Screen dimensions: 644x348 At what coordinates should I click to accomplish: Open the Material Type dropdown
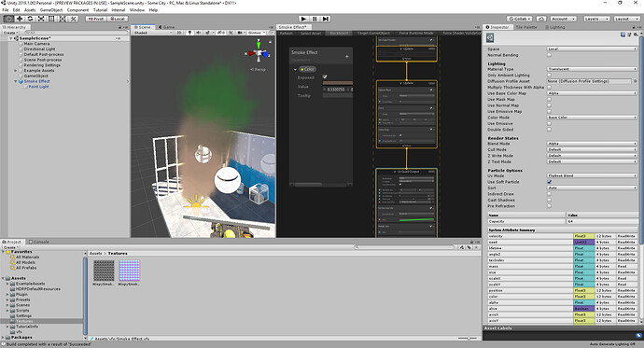592,69
